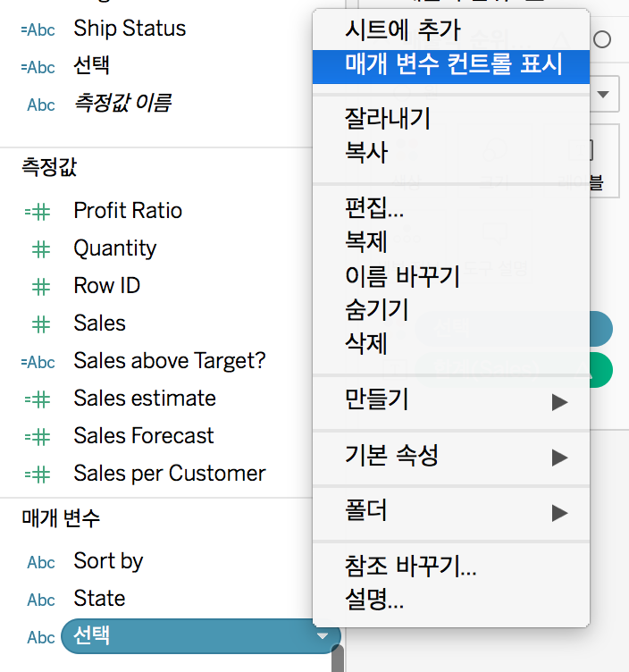Click the Abc icon beside State parameter
Image resolution: width=629 pixels, height=672 pixels.
[x=41, y=600]
